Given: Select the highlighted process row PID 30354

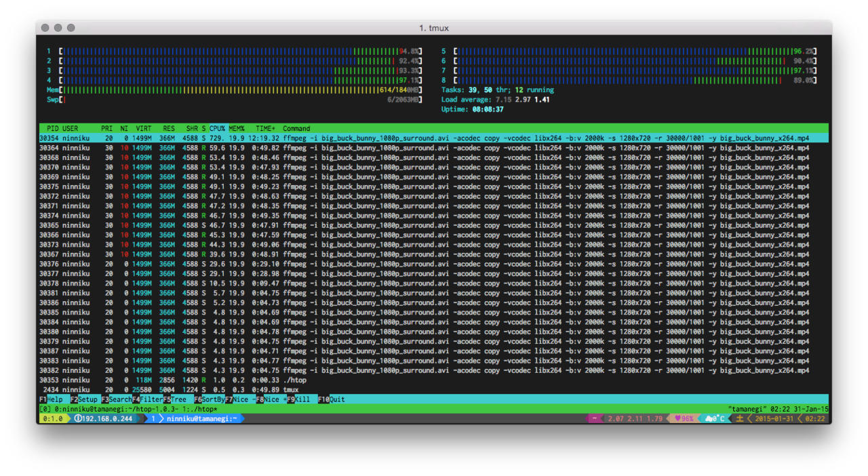Looking at the screenshot, I should 434,138.
